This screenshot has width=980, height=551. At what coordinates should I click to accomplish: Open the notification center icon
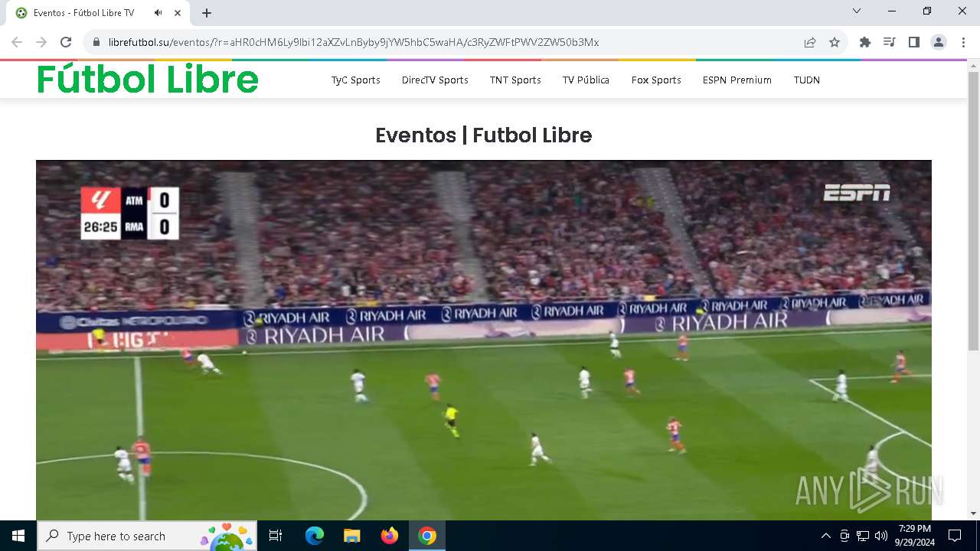(955, 536)
